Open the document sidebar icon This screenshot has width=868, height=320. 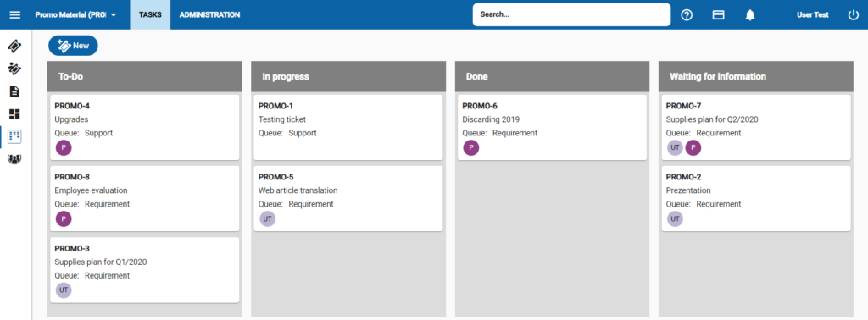click(x=15, y=91)
